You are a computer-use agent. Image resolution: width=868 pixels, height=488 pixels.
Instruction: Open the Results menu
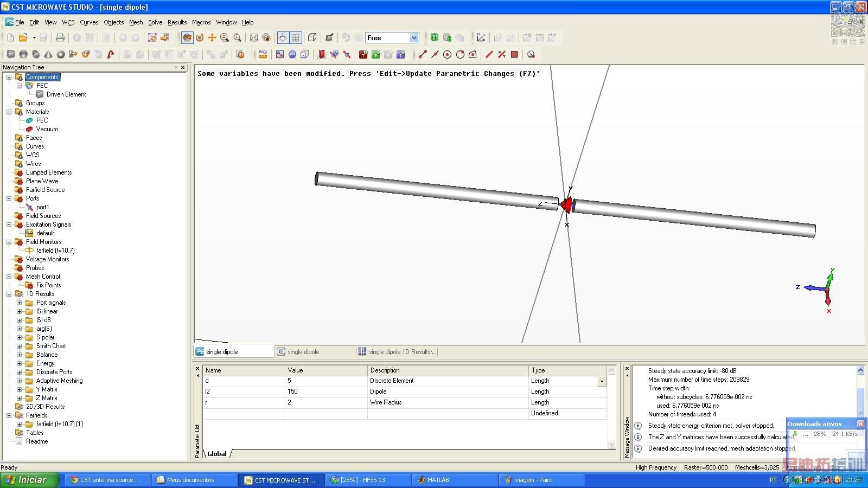coord(177,22)
